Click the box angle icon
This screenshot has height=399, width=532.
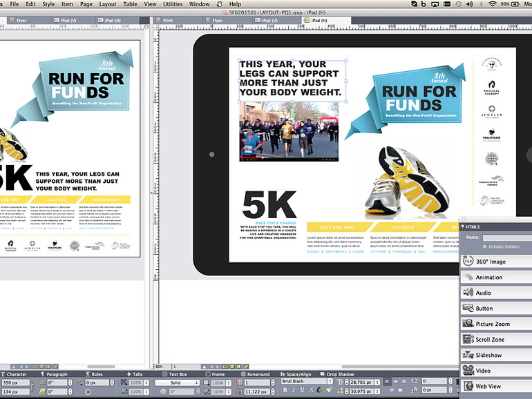tap(42, 382)
